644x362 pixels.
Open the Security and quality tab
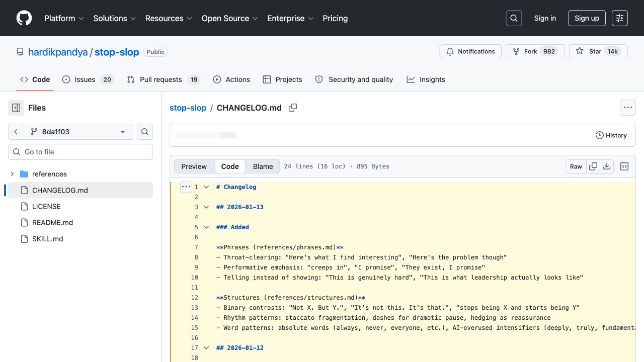(354, 79)
